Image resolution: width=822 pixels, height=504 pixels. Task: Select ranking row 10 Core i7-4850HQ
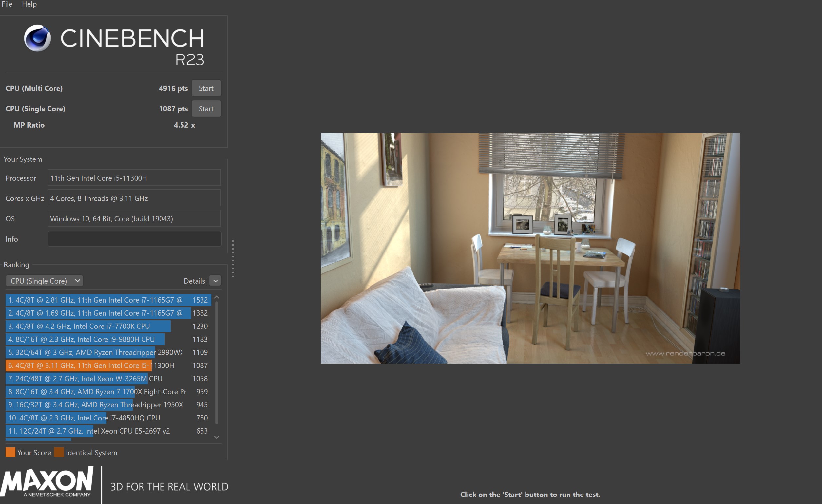108,418
